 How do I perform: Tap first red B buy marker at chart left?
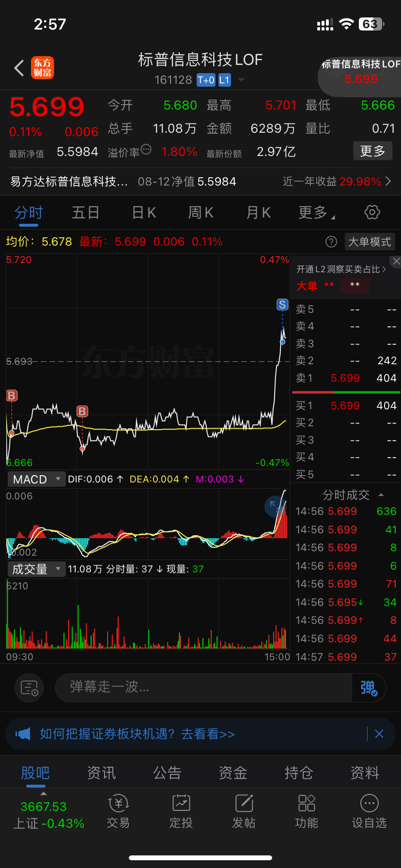pyautogui.click(x=12, y=396)
